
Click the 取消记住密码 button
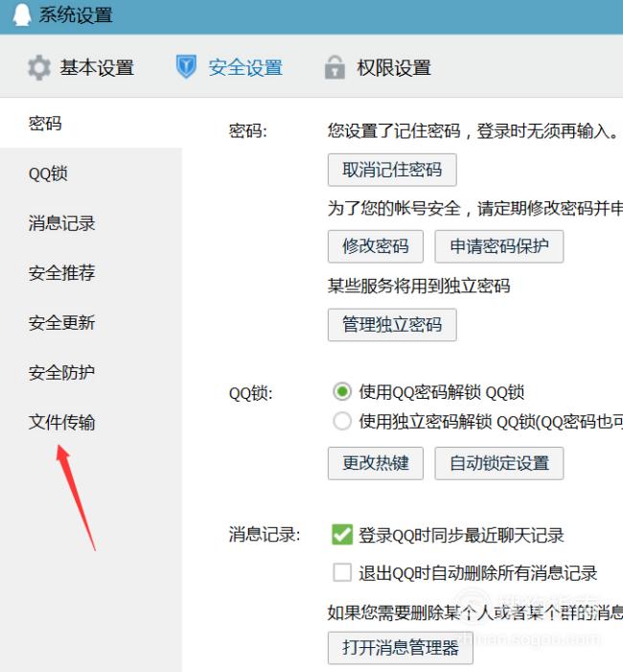pyautogui.click(x=392, y=170)
